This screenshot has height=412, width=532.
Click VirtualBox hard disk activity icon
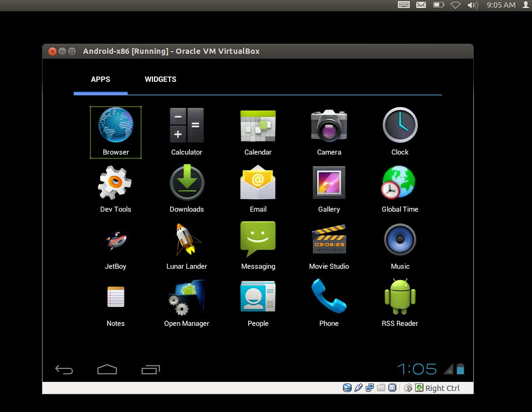pyautogui.click(x=347, y=388)
